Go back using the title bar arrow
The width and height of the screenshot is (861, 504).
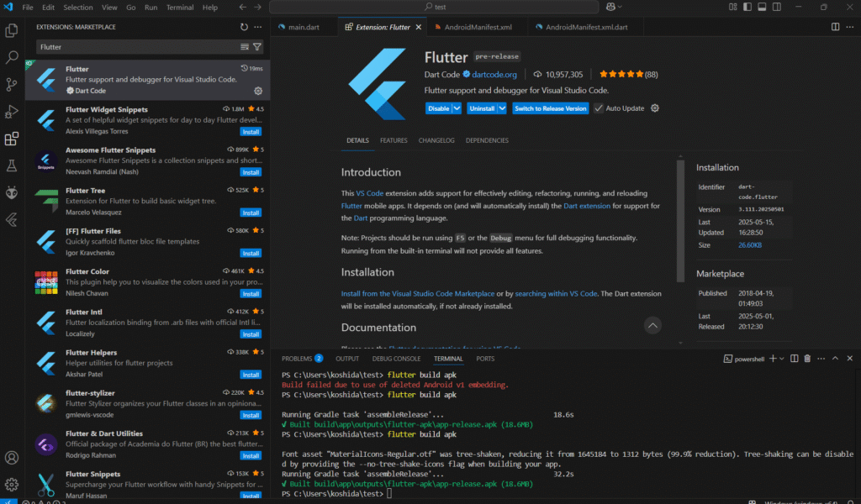tap(243, 7)
